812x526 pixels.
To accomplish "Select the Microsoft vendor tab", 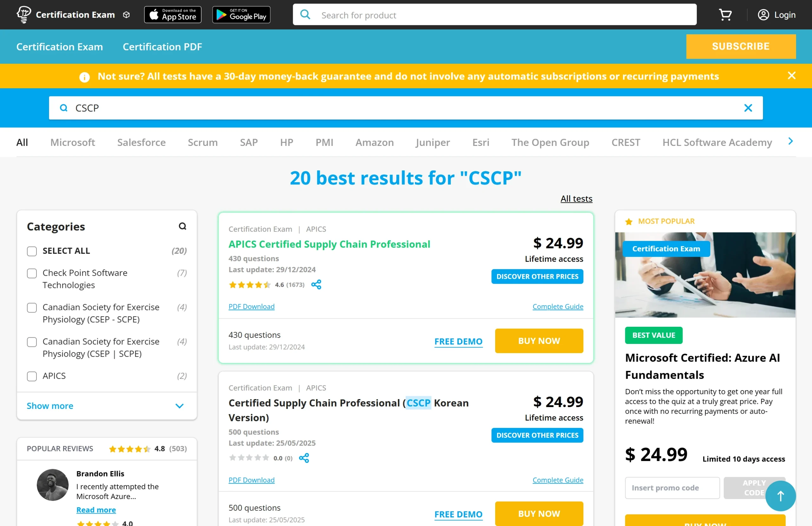I will point(73,142).
